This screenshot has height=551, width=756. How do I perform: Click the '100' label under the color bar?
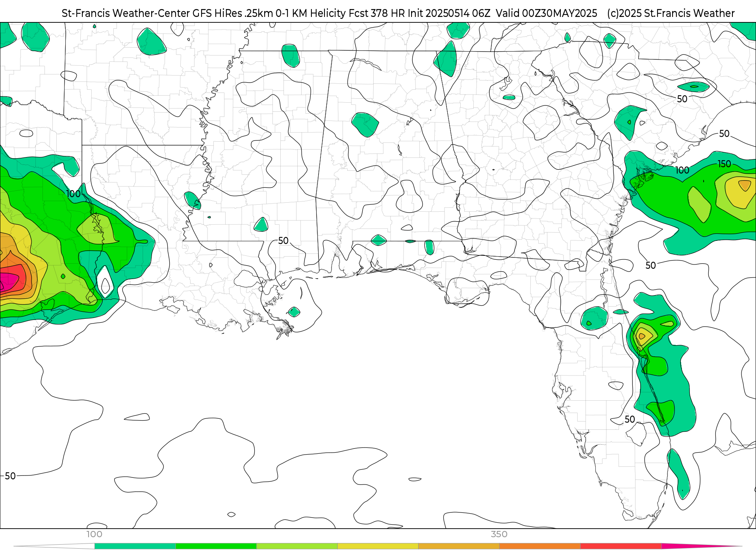(94, 534)
